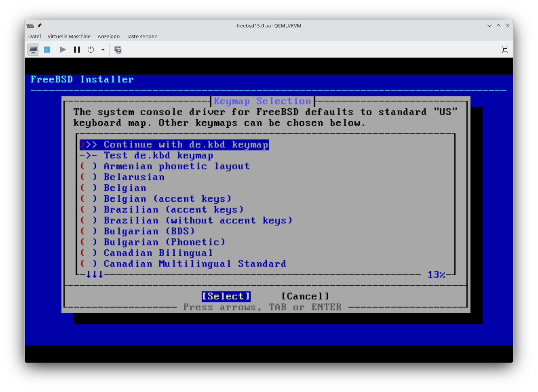Select Canadian Bilingual keymap option
The width and height of the screenshot is (538, 392).
[158, 253]
